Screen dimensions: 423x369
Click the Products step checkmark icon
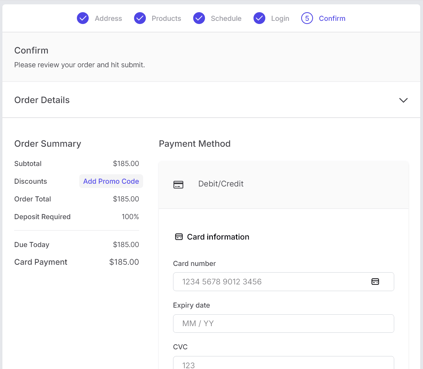coord(140,18)
